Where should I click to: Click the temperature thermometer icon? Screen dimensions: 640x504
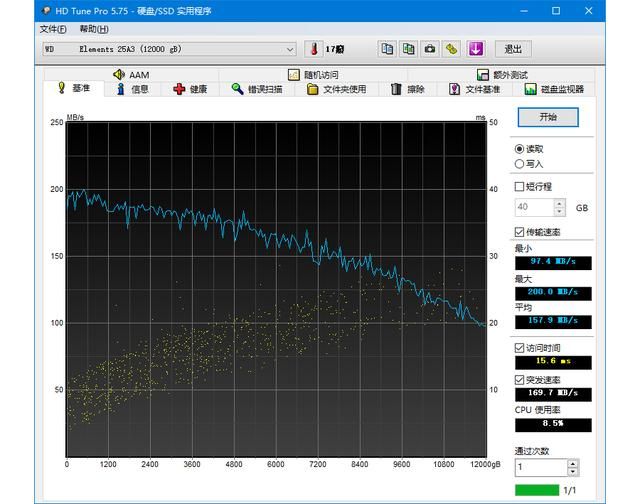point(314,49)
